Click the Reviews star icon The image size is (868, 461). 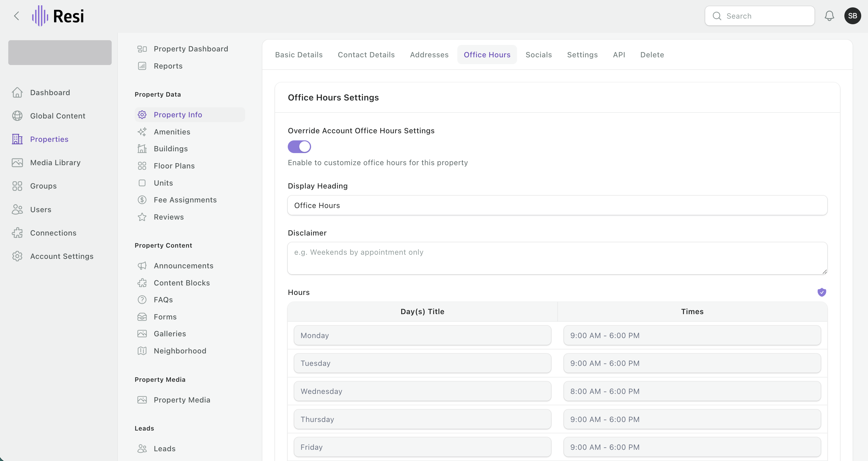tap(142, 217)
